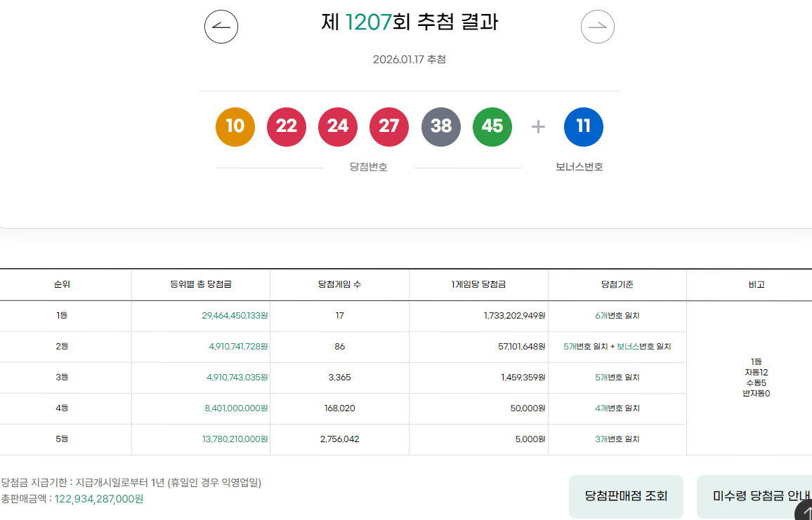
Task: Click the yellow number 10 ball
Action: 235,126
